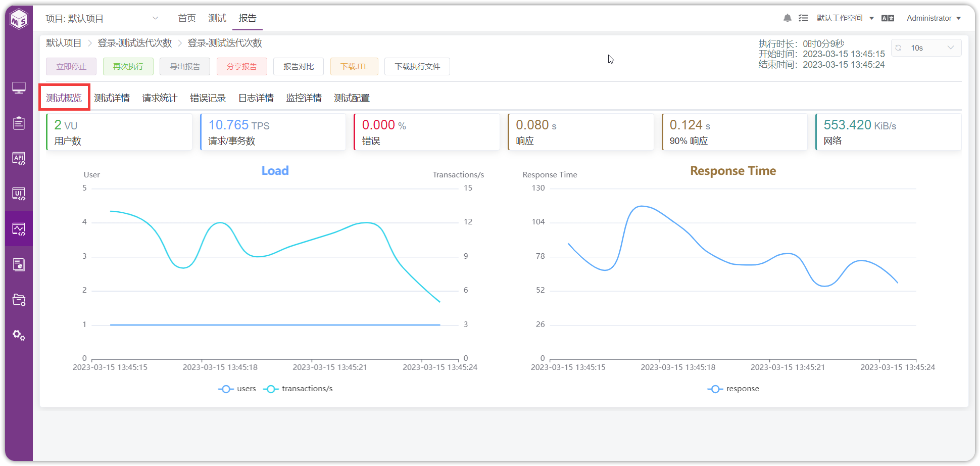The width and height of the screenshot is (980, 466).
Task: Click the 默认项目 breadcrumb link
Action: tap(64, 43)
